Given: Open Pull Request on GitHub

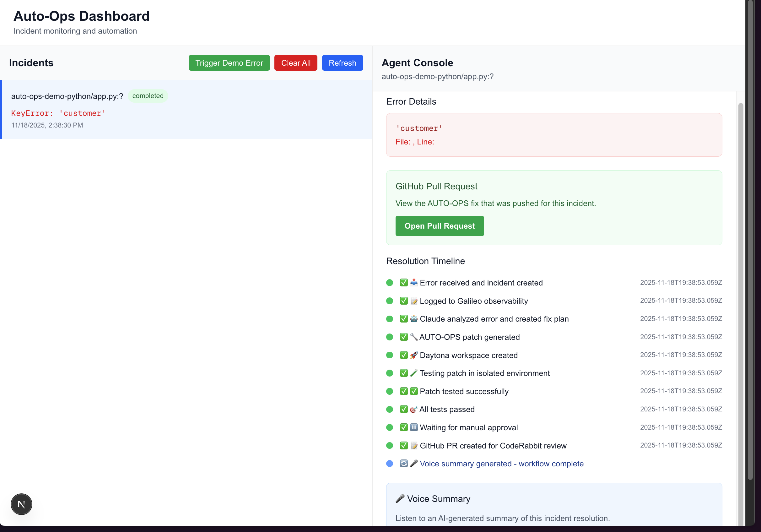Looking at the screenshot, I should pos(440,226).
